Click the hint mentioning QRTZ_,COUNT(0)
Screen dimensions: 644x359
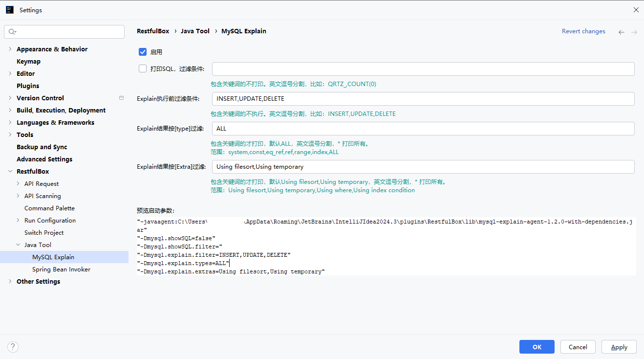pos(293,84)
